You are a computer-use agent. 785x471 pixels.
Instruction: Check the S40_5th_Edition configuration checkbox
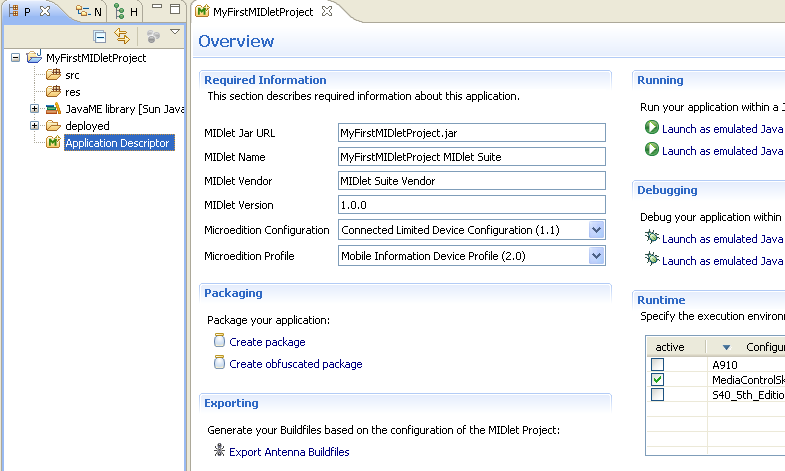coord(657,395)
